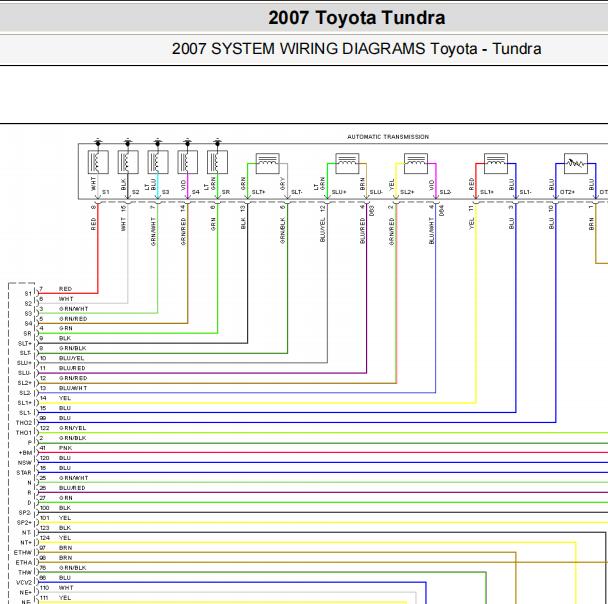Click the S4 shift solenoid symbol
Viewport: 608px width, 604px height.
tap(188, 162)
